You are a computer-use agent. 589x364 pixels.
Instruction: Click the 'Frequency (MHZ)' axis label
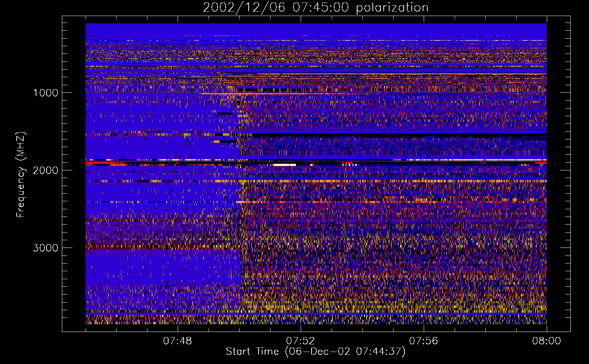click(21, 175)
